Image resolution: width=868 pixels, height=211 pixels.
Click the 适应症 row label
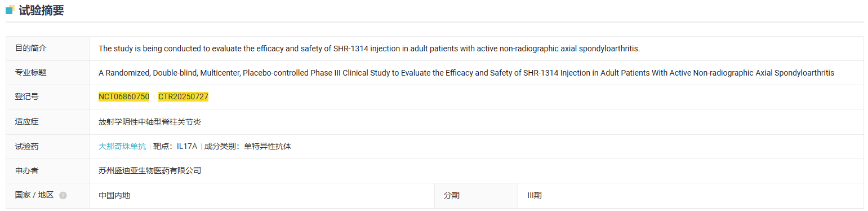click(27, 121)
